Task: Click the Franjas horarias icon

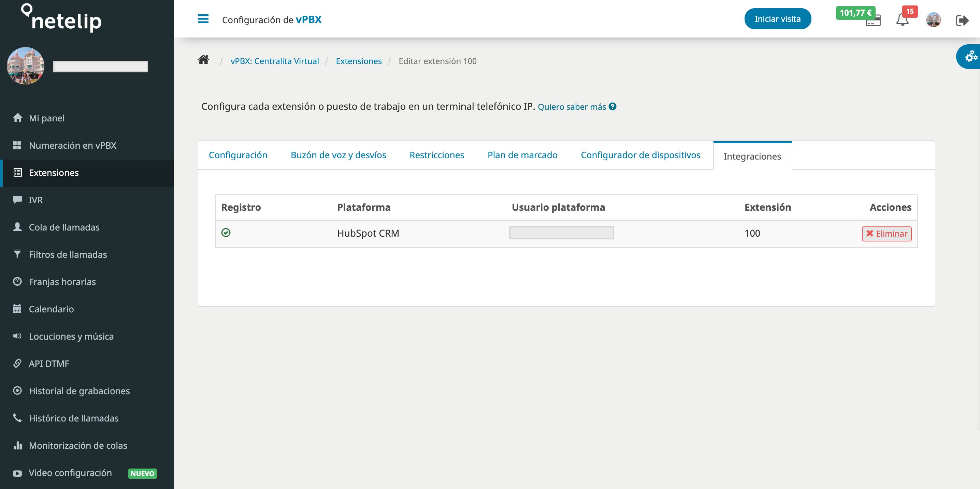Action: point(17,281)
